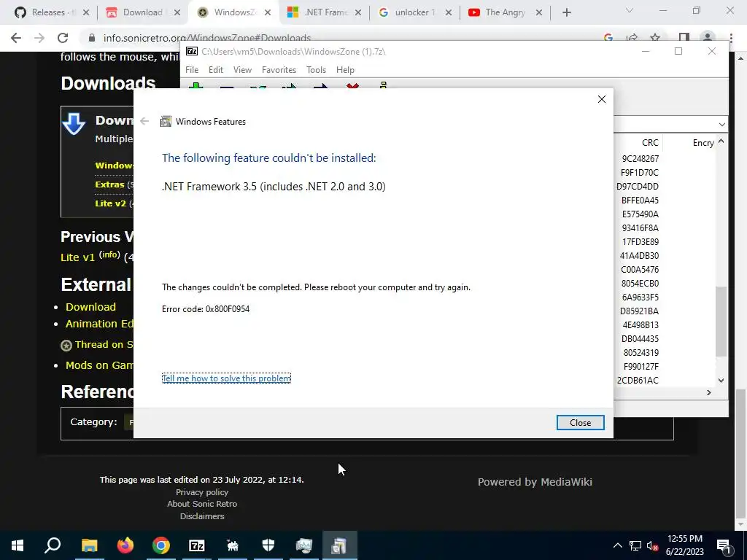
Task: Select the CRC value 9C248267
Action: pyautogui.click(x=640, y=158)
